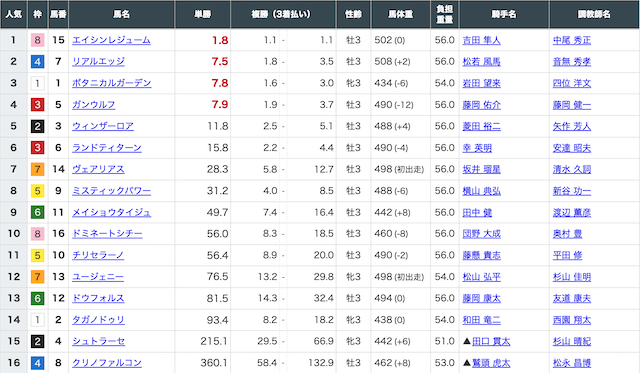
Task: Click trainer name 音無 秀孝
Action: [x=572, y=62]
